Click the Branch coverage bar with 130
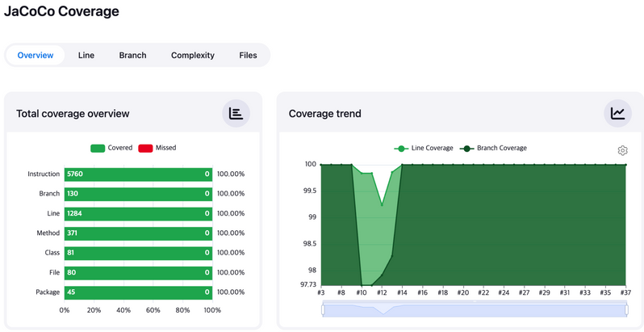644x332 pixels. 139,194
